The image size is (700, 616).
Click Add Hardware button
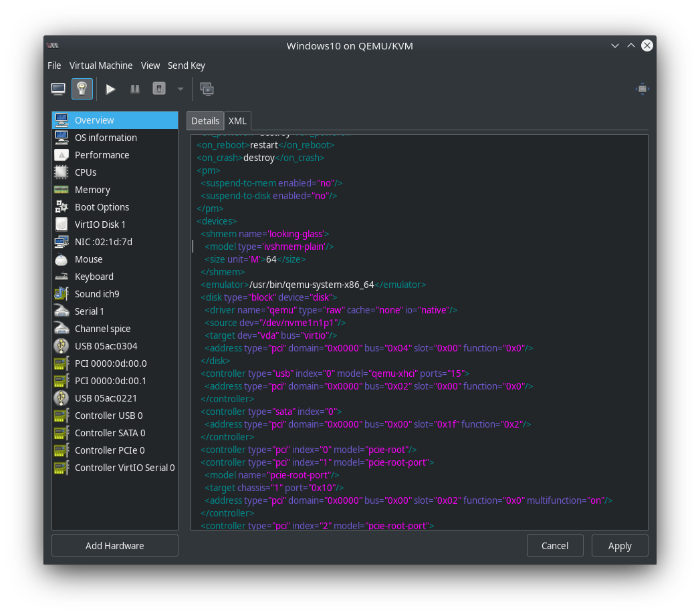(115, 546)
